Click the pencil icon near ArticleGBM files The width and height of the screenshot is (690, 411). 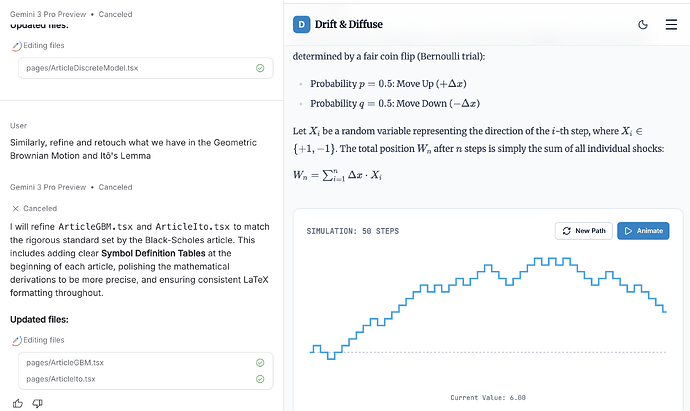click(16, 341)
